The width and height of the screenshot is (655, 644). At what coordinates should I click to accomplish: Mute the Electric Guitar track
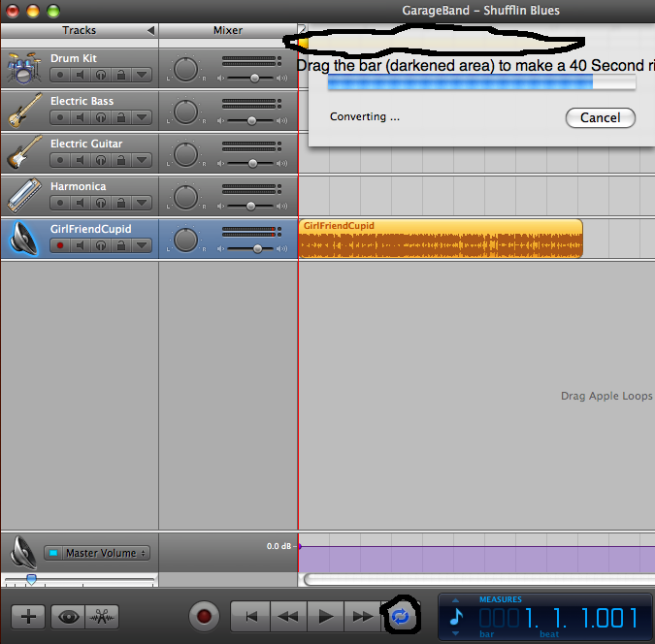(x=80, y=160)
